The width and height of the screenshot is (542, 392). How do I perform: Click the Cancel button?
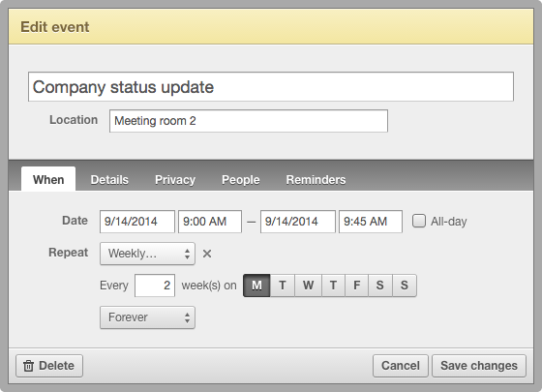pyautogui.click(x=401, y=366)
